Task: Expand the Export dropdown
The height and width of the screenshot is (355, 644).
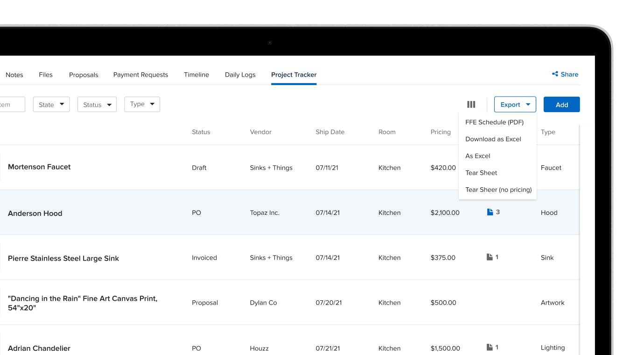Action: [515, 104]
